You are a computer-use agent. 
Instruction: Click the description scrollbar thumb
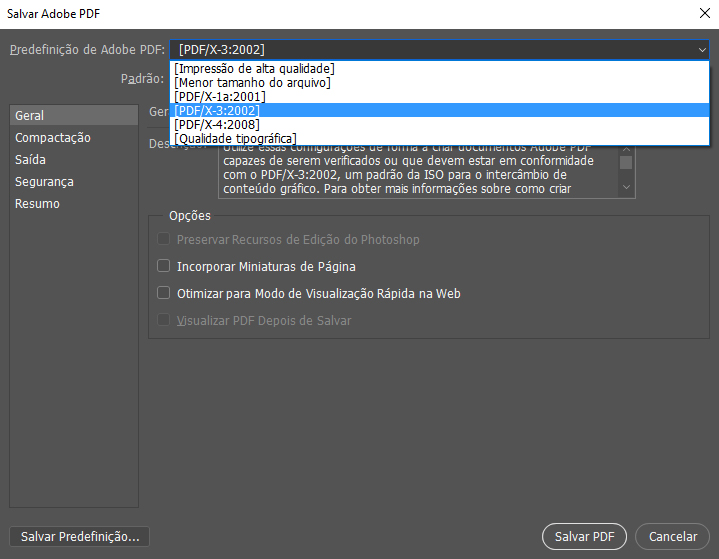[626, 163]
